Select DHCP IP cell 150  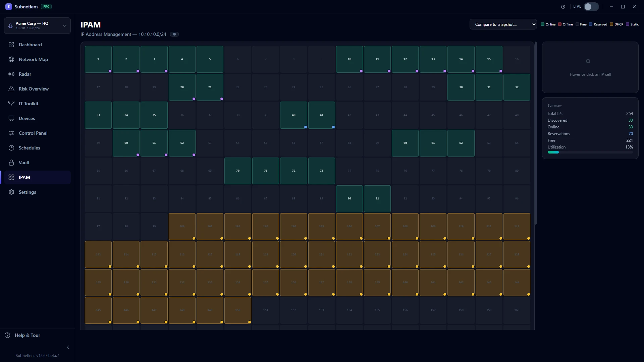point(238,310)
